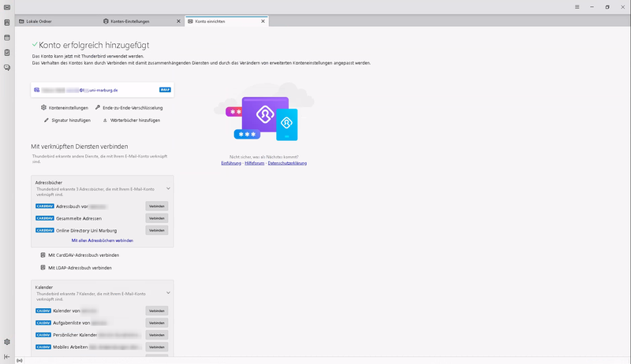Open the Mail space in the sidebar
This screenshot has width=631, height=364.
pos(7,8)
